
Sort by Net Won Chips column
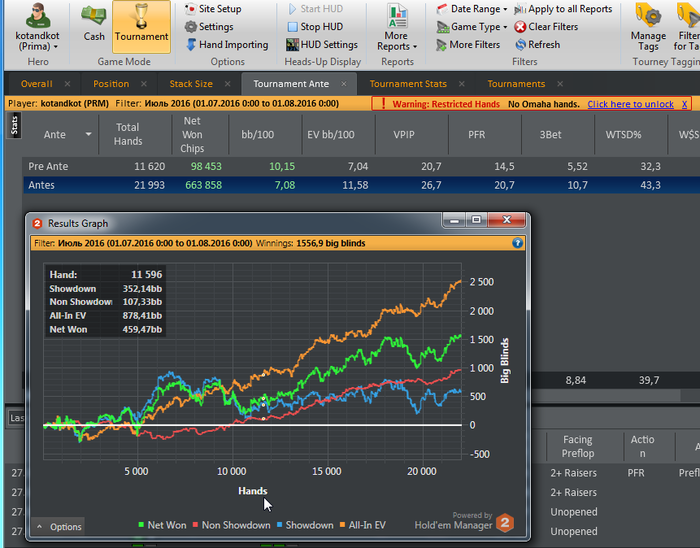[x=192, y=134]
